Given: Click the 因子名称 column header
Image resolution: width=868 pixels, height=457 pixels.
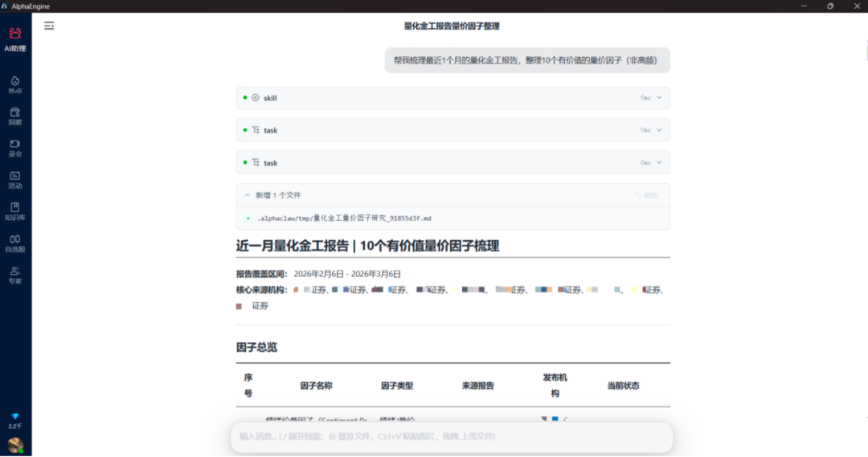Looking at the screenshot, I should coord(316,386).
